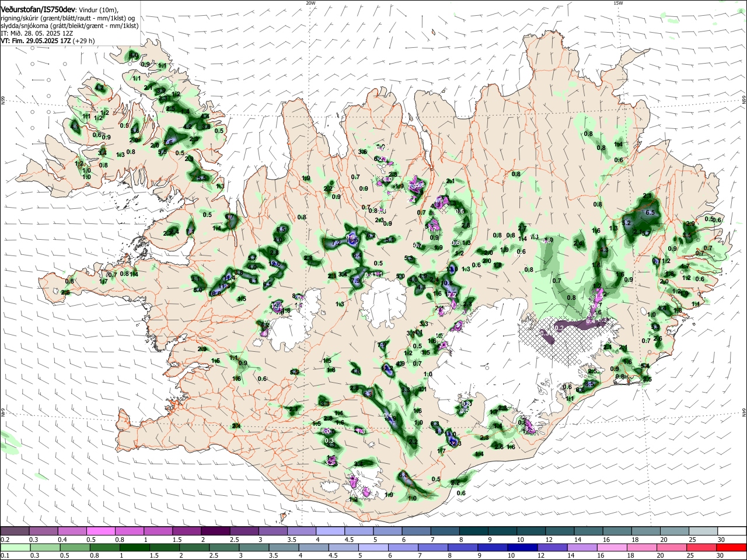Choose the grey-teal 14 snow legend swatch
747x560 pixels.
(x=588, y=531)
